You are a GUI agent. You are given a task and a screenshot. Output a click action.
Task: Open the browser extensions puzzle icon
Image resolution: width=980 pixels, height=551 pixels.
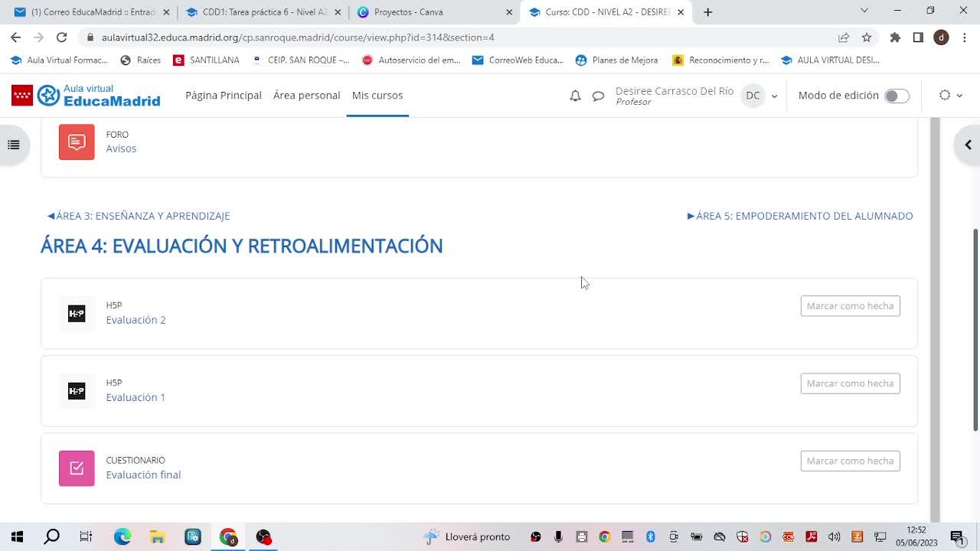tap(895, 37)
